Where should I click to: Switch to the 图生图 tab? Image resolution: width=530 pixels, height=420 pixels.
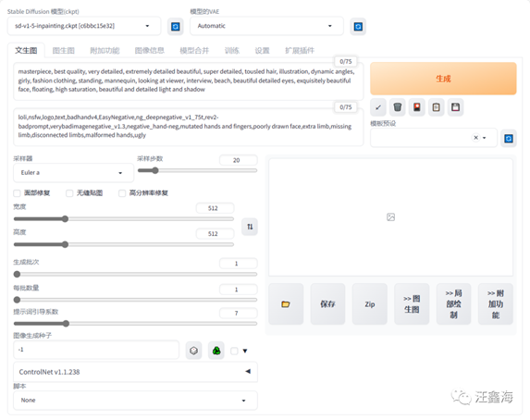(x=64, y=51)
